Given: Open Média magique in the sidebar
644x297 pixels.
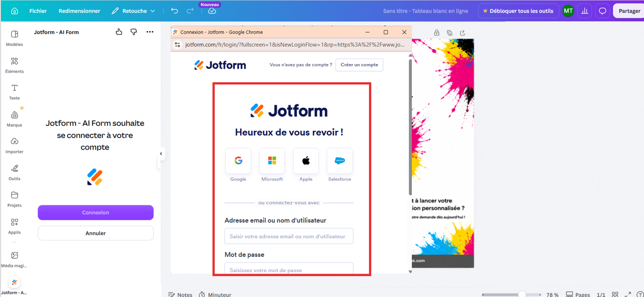Looking at the screenshot, I should pyautogui.click(x=14, y=259).
